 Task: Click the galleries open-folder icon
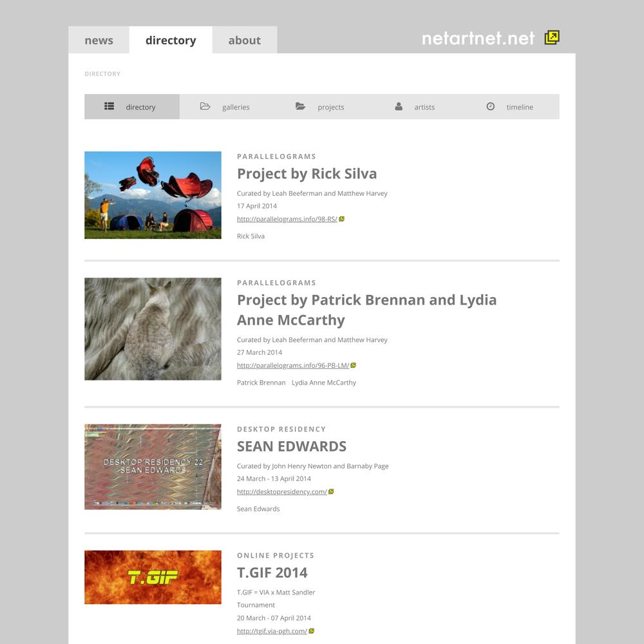[205, 106]
